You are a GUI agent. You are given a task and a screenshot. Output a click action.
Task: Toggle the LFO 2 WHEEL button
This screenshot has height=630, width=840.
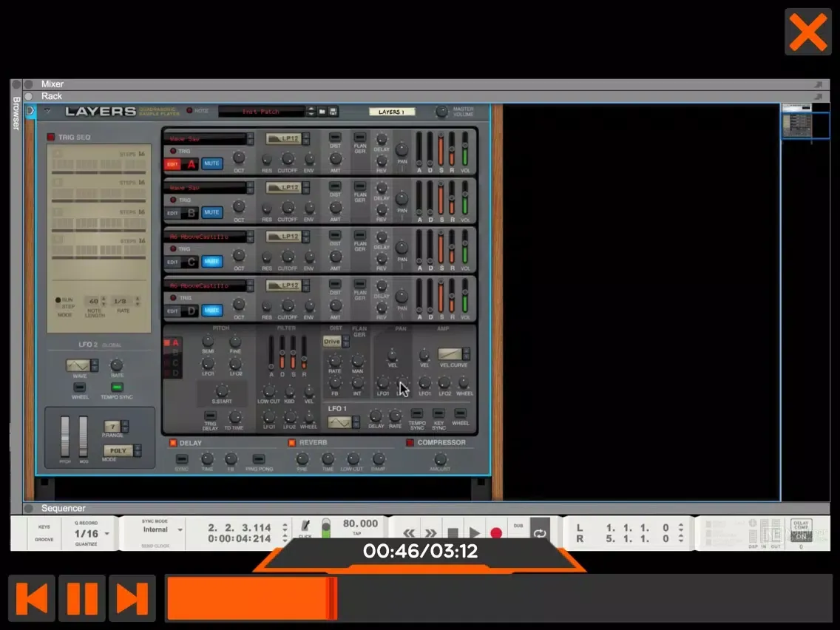(x=80, y=387)
